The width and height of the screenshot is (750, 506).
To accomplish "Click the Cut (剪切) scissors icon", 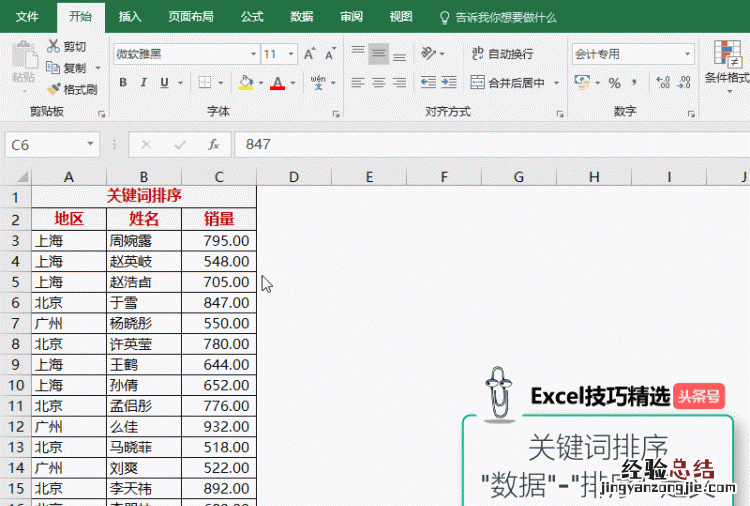I will (x=54, y=46).
